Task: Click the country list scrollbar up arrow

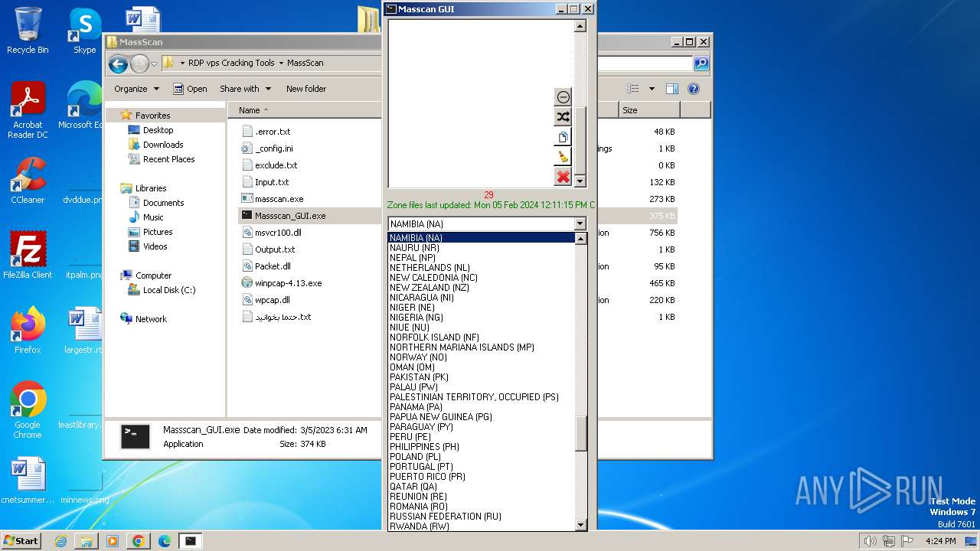Action: coord(580,239)
